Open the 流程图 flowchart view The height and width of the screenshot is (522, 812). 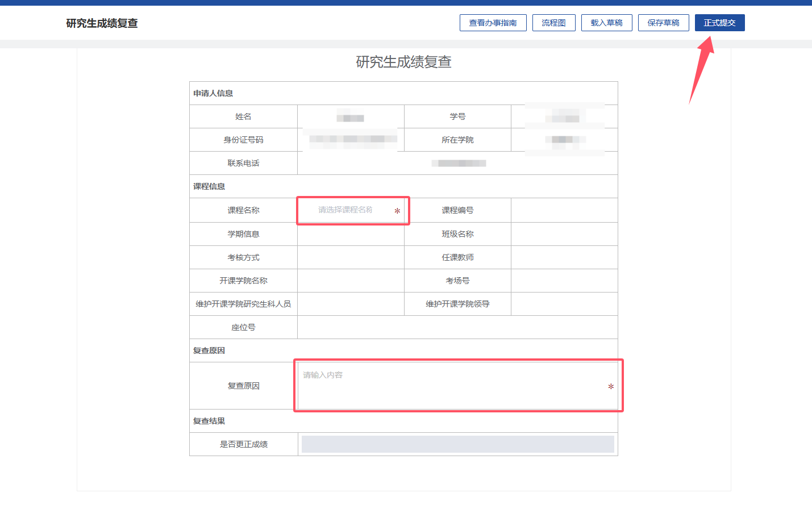[553, 23]
